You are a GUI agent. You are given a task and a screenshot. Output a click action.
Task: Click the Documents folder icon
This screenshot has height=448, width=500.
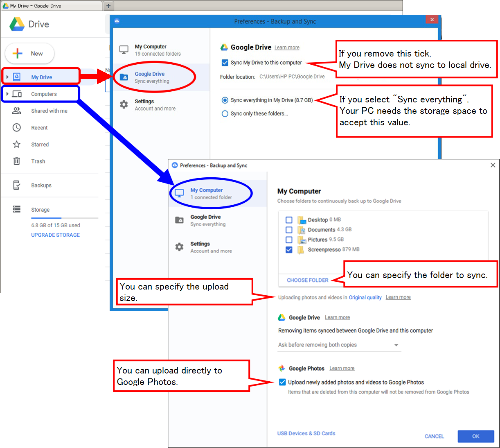point(302,230)
